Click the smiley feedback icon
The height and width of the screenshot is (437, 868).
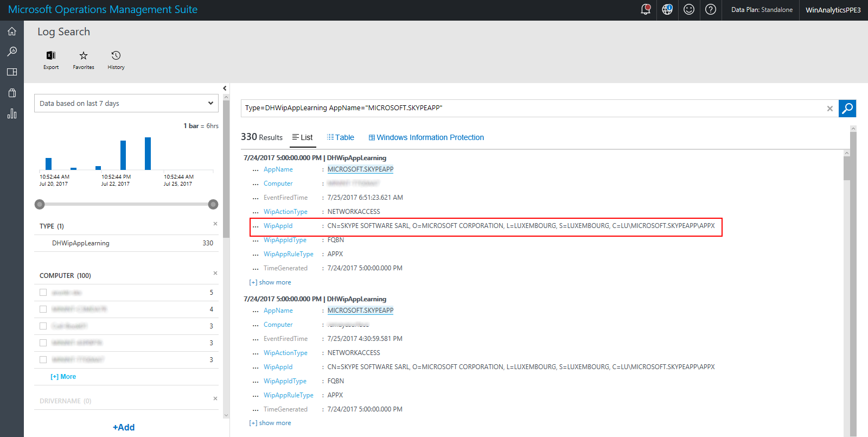click(689, 10)
